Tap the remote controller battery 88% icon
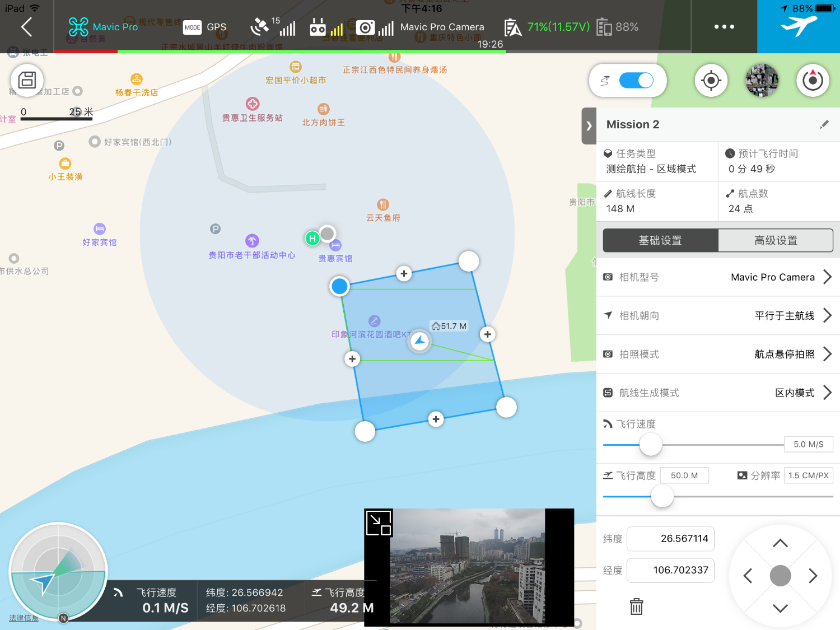 [x=604, y=27]
